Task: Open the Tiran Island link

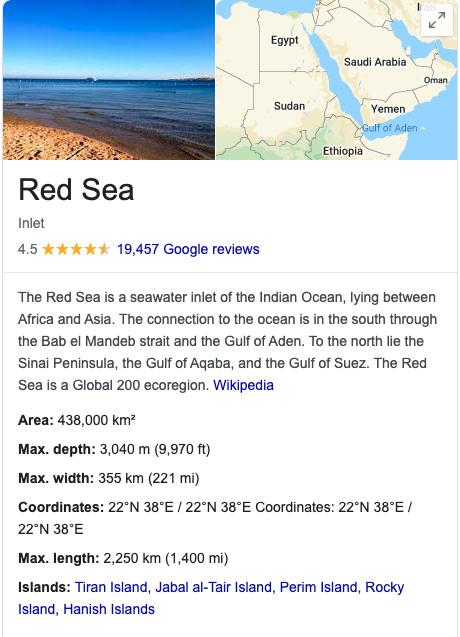Action: pos(111,587)
